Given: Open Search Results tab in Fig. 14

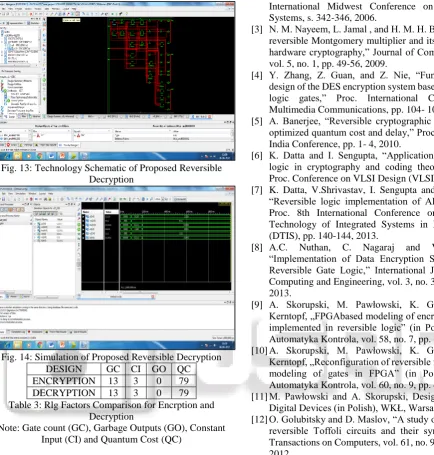Looking at the screenshot, I should [x=78, y=332].
